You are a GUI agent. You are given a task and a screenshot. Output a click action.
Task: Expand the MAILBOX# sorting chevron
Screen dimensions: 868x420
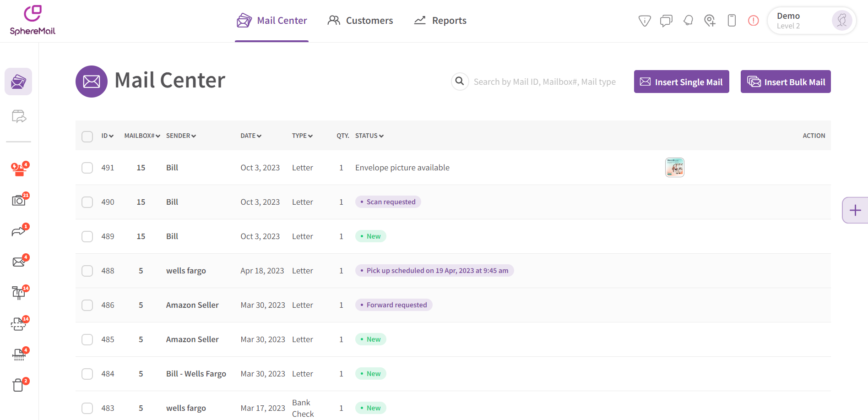coord(157,136)
